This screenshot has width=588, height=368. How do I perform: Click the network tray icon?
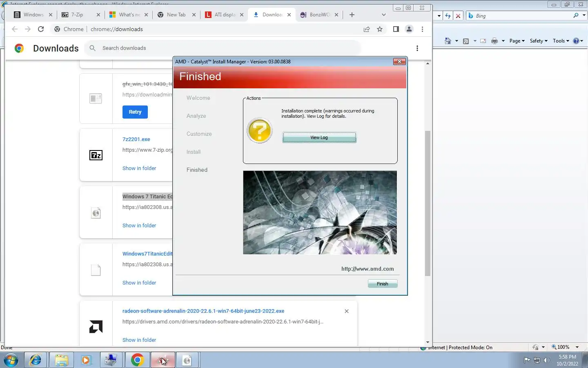click(537, 360)
